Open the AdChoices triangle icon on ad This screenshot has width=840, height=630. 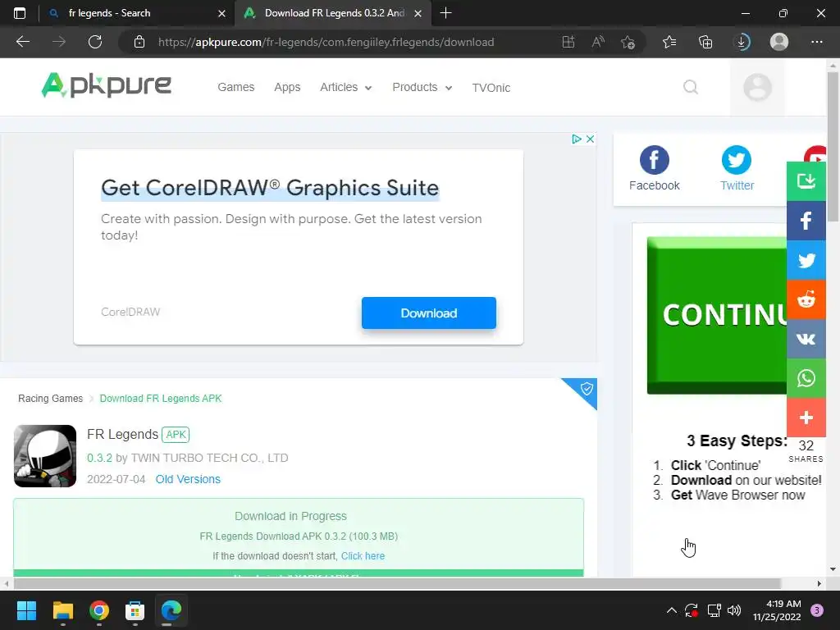(577, 139)
